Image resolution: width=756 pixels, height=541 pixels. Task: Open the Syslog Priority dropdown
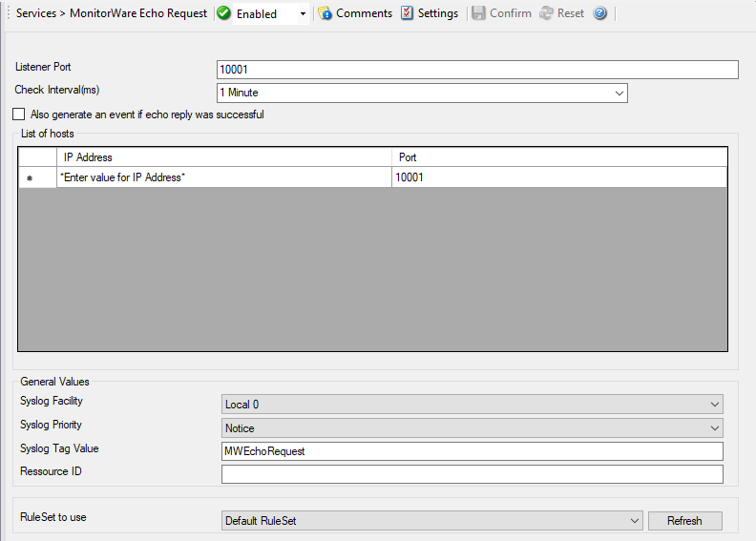pyautogui.click(x=714, y=428)
